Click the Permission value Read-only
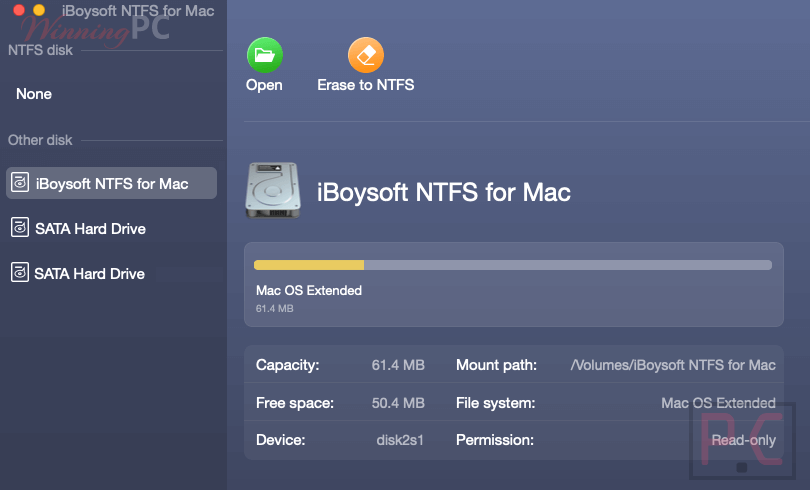This screenshot has width=810, height=490. pyautogui.click(x=743, y=440)
